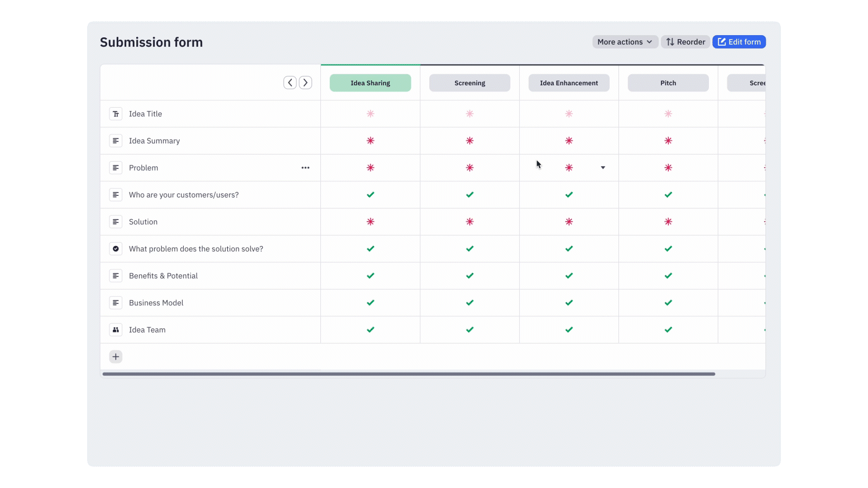Open the ellipsis menu on the Problem row
Screen dimensions: 868x488
point(305,167)
